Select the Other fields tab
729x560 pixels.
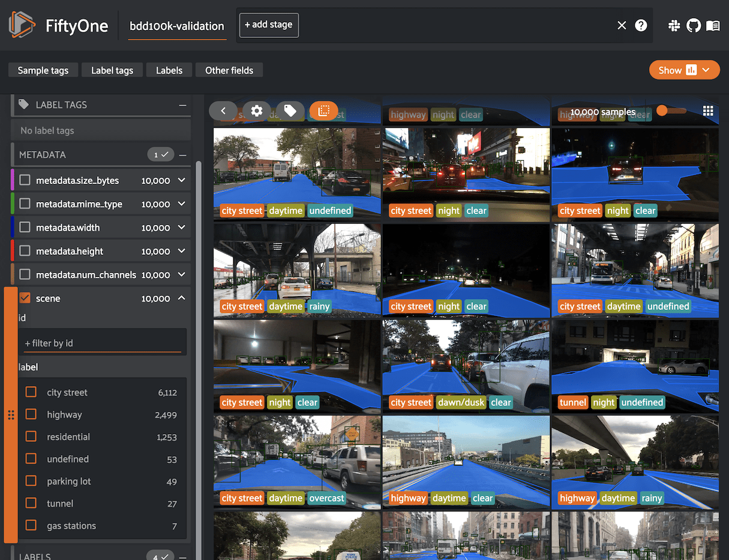click(229, 70)
